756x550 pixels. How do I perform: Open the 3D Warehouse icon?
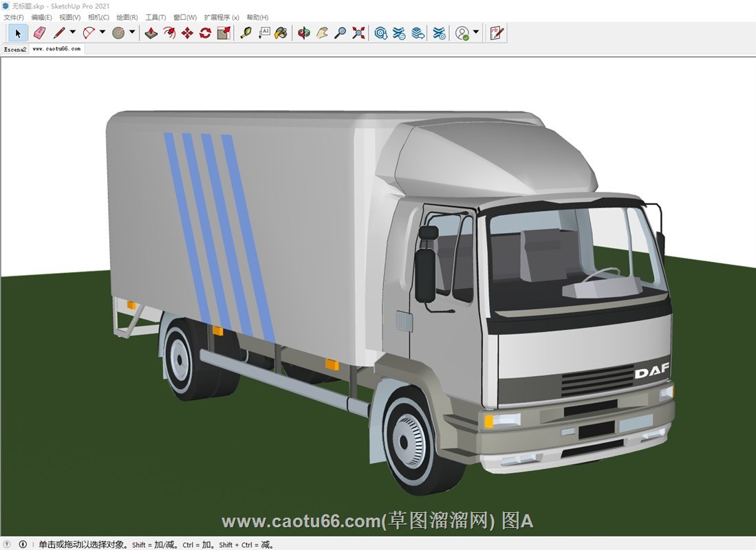pyautogui.click(x=380, y=33)
